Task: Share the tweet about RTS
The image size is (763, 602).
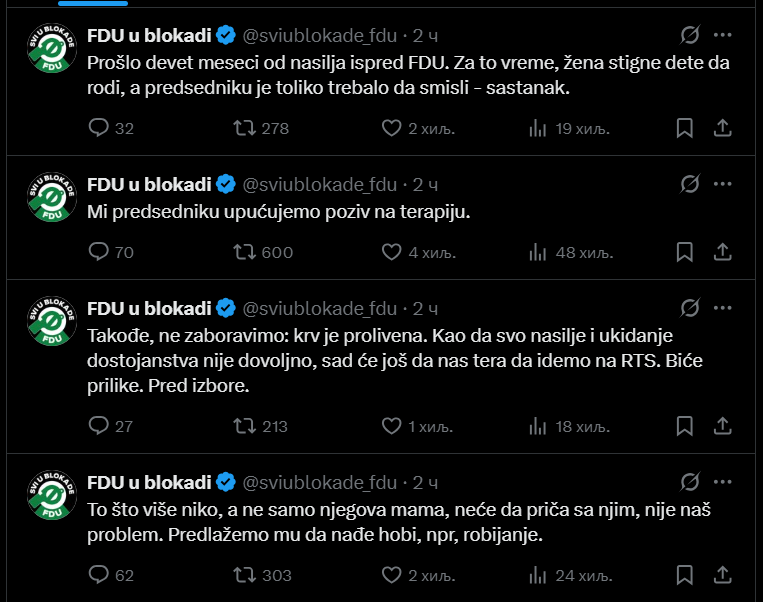Action: tap(723, 426)
